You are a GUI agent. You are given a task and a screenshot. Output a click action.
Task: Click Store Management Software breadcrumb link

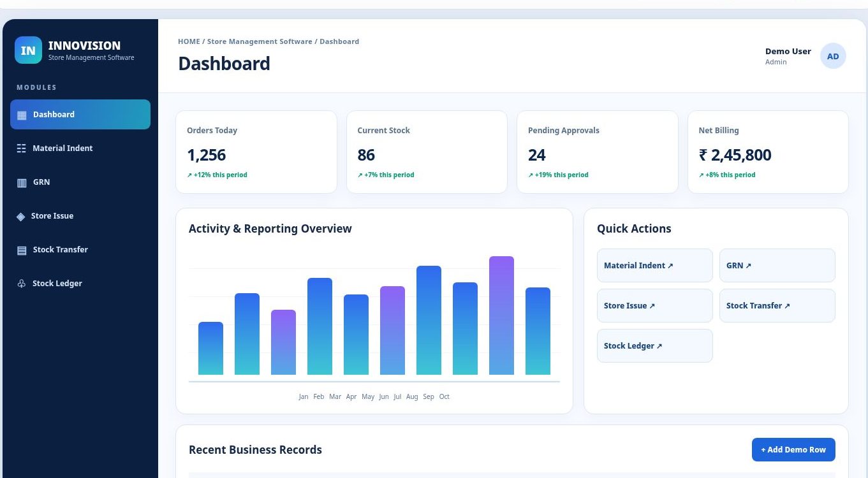(260, 41)
